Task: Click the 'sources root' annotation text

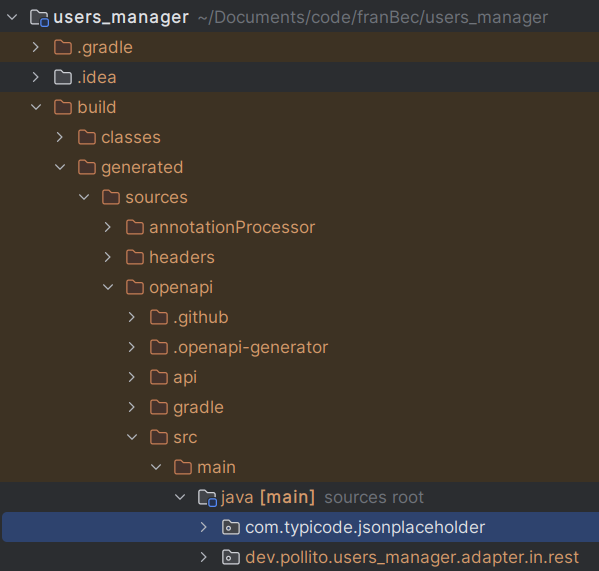Action: coord(374,498)
